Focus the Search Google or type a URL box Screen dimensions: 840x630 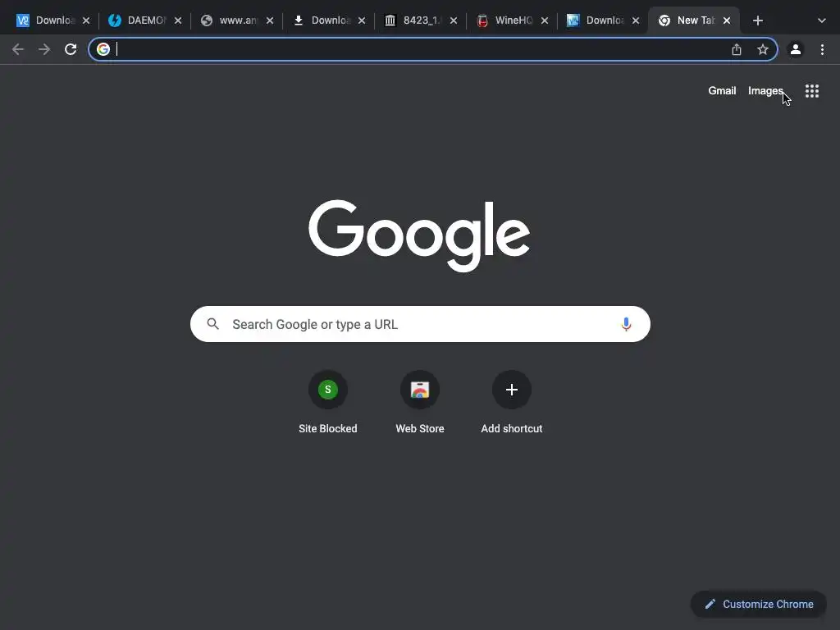click(420, 324)
